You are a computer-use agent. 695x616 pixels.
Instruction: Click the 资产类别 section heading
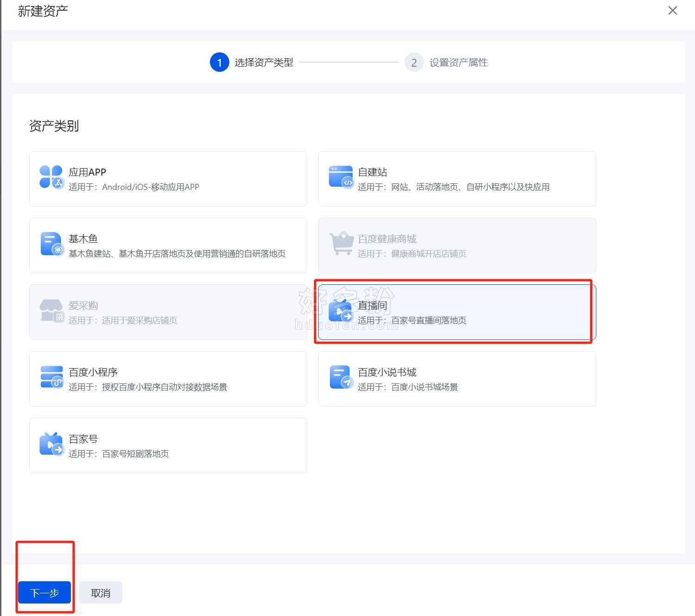coord(54,126)
